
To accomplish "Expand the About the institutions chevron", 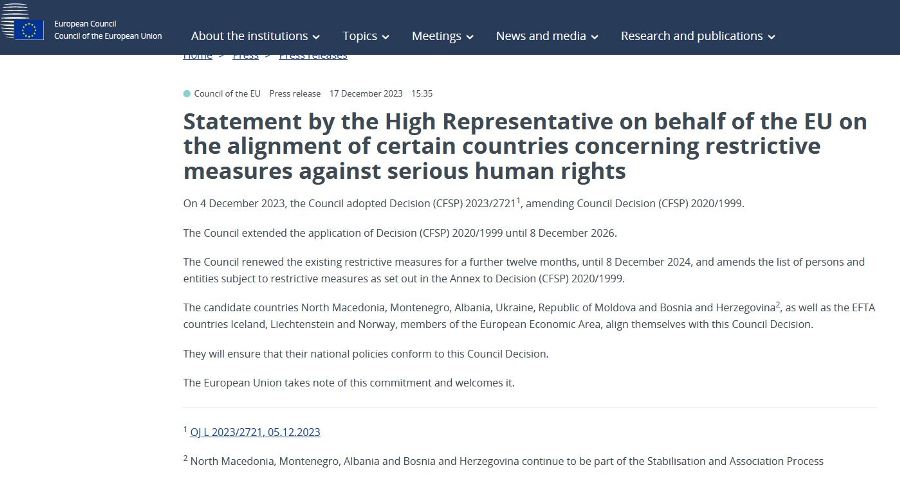I will [316, 37].
